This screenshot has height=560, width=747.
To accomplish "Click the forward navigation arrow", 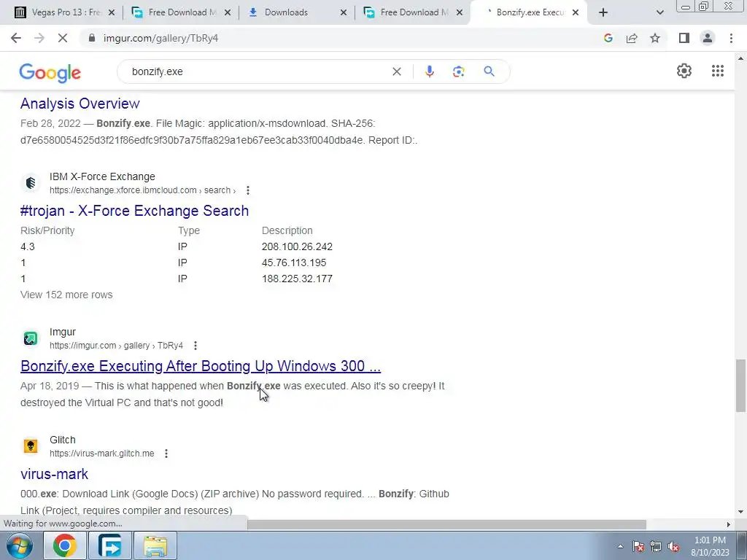I will pyautogui.click(x=39, y=38).
